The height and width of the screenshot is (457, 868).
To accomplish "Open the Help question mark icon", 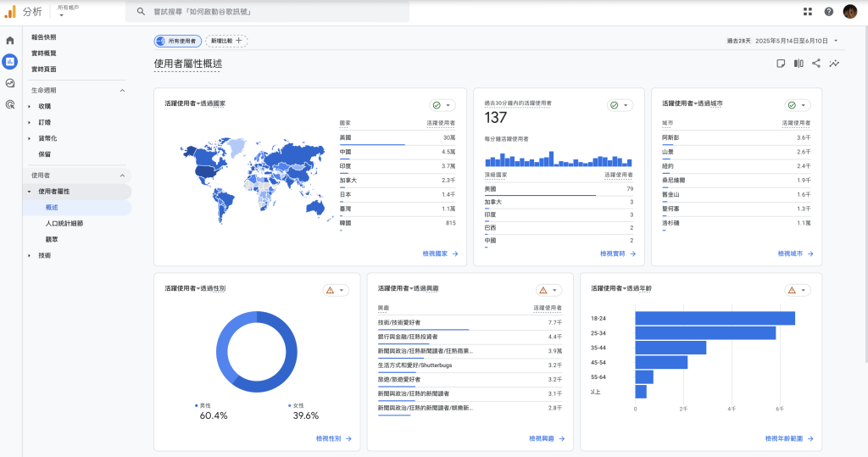I will point(828,12).
